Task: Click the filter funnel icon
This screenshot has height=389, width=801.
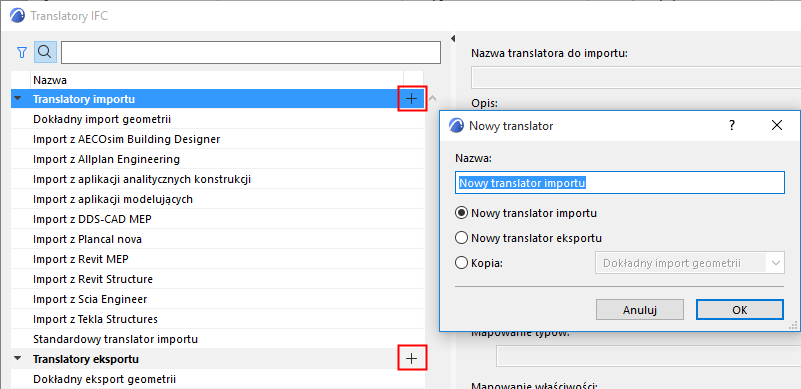Action: tap(21, 52)
